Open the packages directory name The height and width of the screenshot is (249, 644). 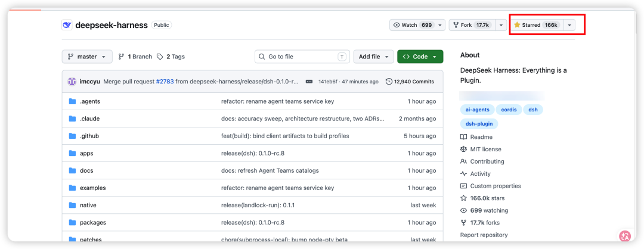click(93, 222)
